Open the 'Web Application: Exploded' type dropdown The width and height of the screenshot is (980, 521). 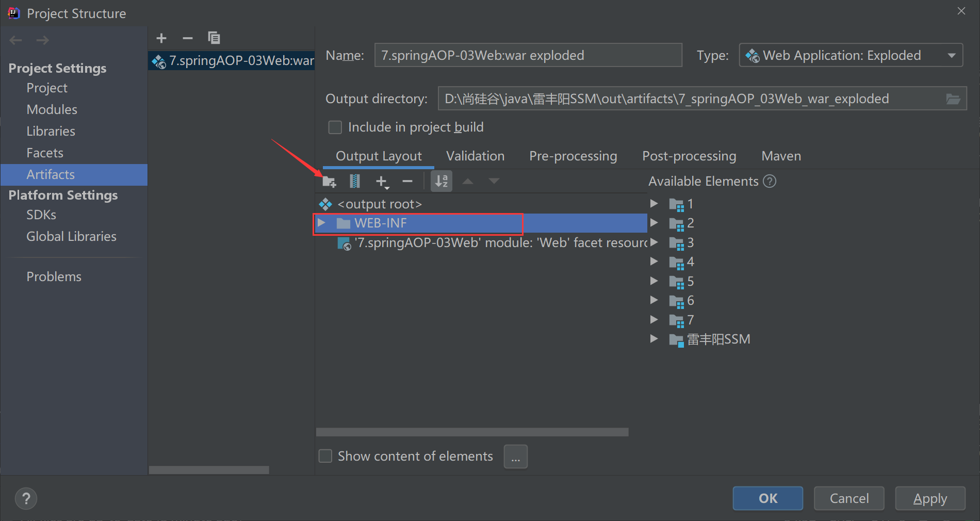point(952,55)
